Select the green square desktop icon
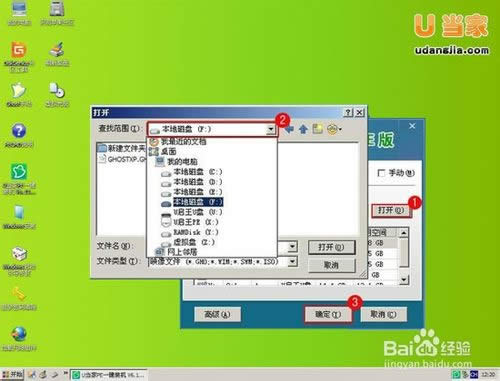This screenshot has width=500, height=381. [19, 178]
